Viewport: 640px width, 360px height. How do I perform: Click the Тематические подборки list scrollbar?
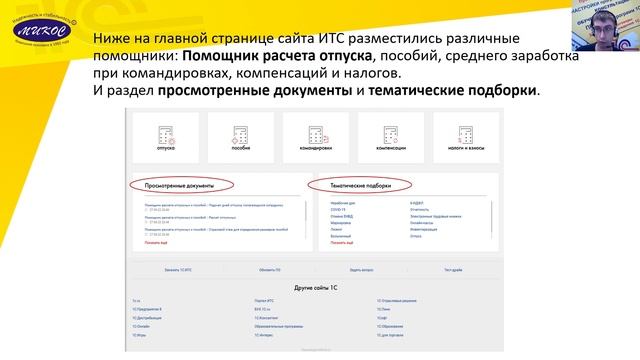[492, 220]
